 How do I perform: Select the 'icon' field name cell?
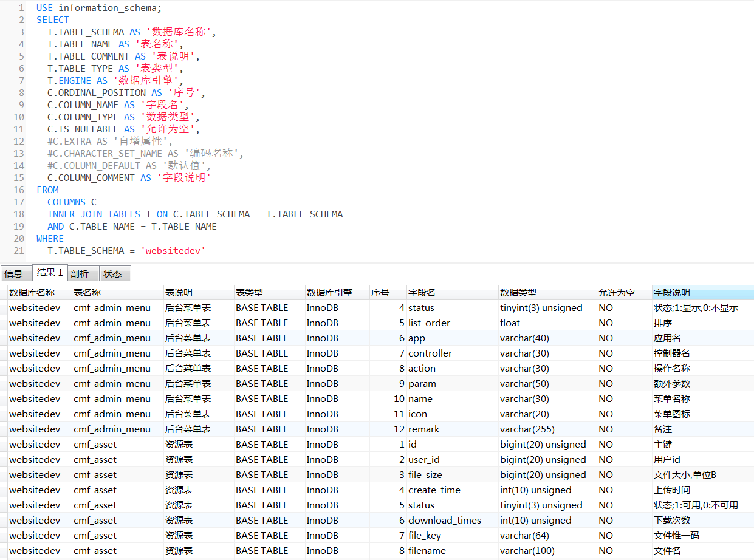tap(452, 414)
